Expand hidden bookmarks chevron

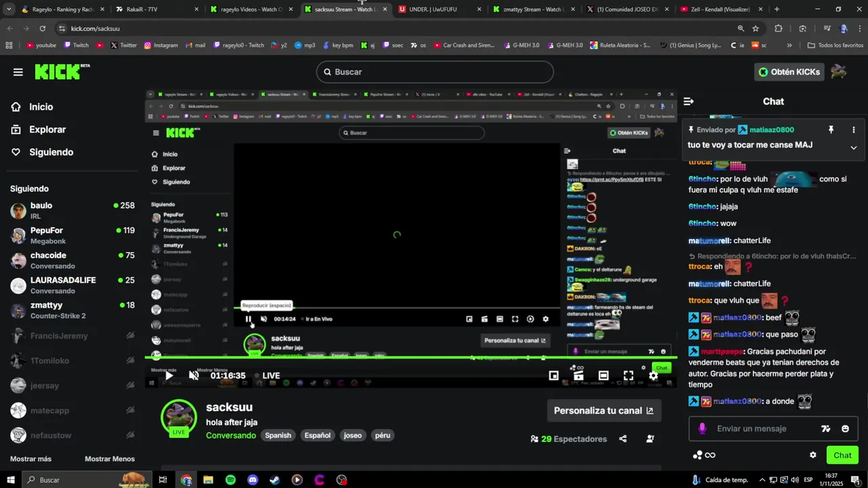click(x=789, y=45)
